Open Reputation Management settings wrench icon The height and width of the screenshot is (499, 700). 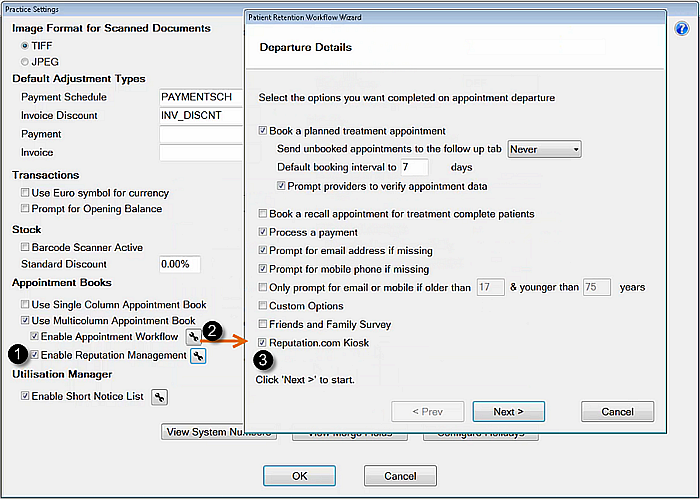tap(198, 356)
